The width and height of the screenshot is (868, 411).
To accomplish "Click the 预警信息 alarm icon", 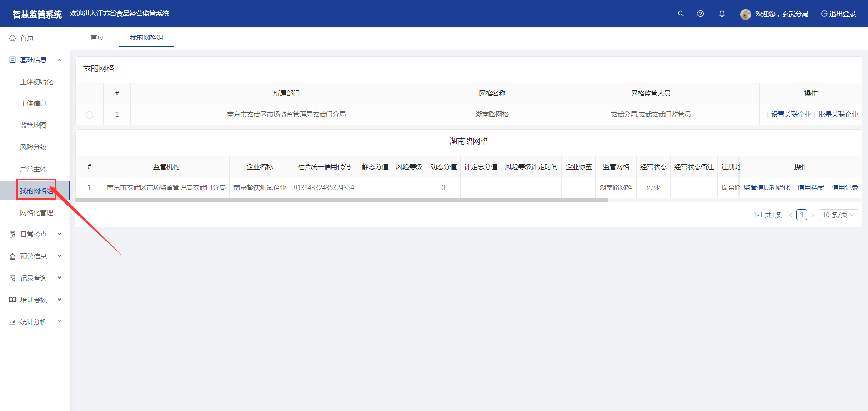I will click(x=13, y=256).
